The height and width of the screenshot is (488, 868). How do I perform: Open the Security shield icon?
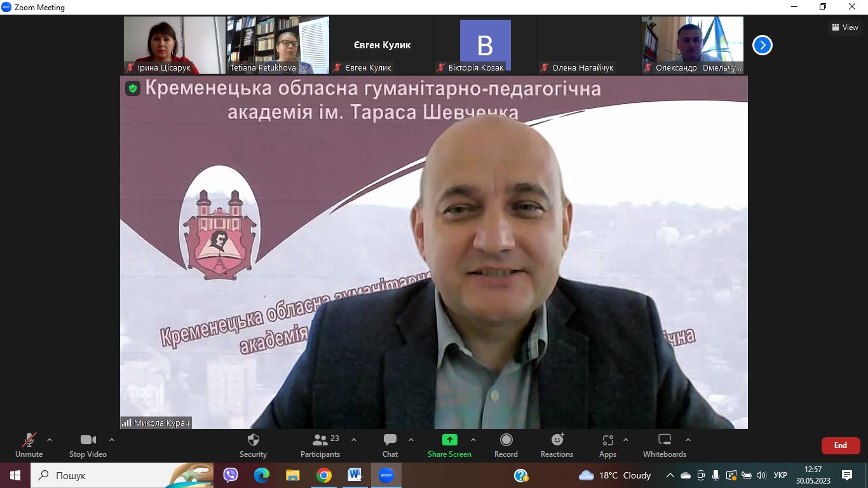pos(253,440)
